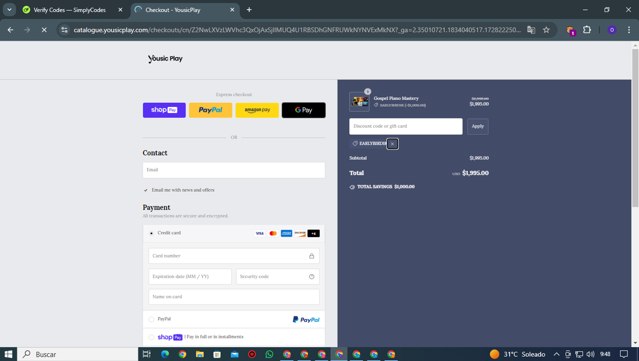Open a new browser tab
639x361 pixels.
pos(249,10)
